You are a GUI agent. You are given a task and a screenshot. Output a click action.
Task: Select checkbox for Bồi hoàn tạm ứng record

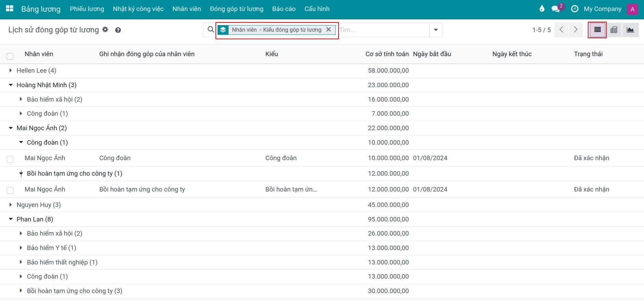(x=10, y=190)
